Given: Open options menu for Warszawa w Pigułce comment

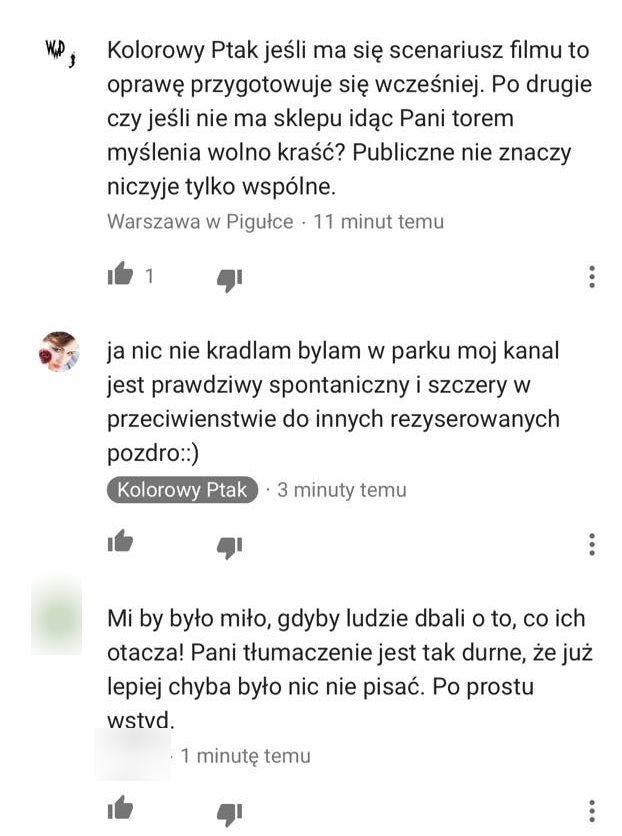Looking at the screenshot, I should click(592, 277).
